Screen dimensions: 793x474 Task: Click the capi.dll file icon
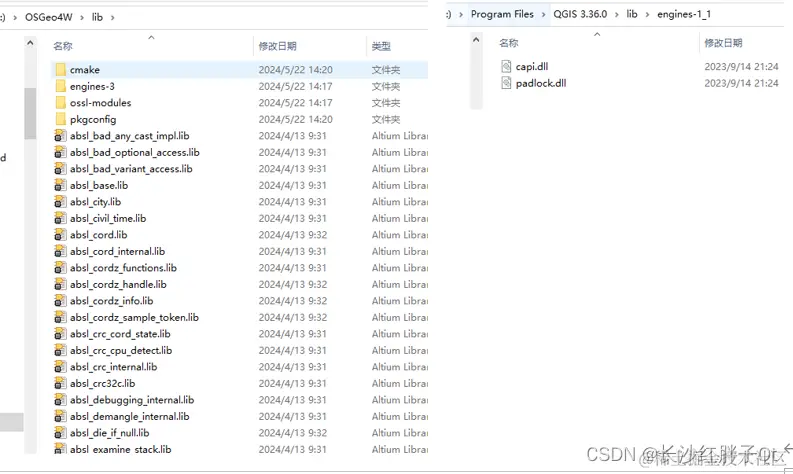tap(506, 66)
